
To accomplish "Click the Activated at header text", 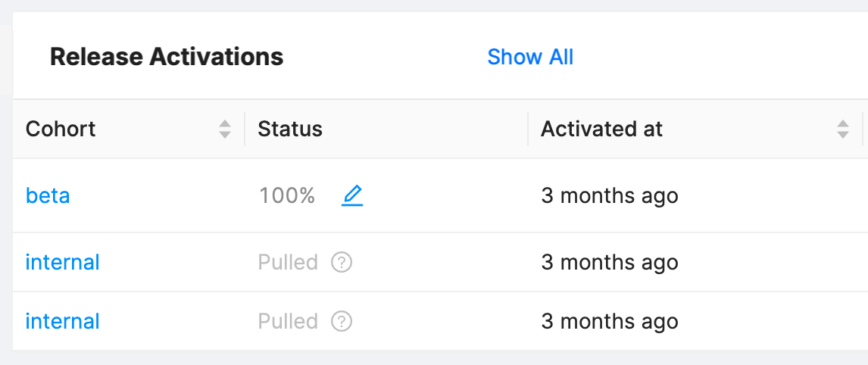I will (601, 129).
